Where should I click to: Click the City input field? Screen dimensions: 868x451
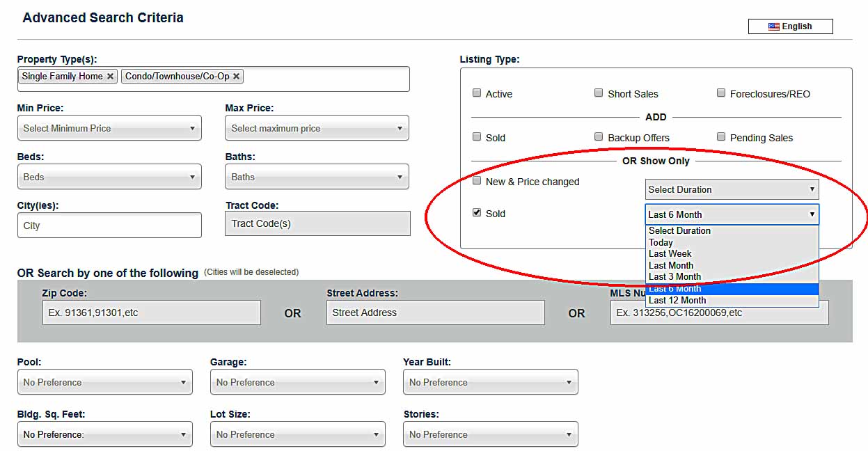pos(109,225)
